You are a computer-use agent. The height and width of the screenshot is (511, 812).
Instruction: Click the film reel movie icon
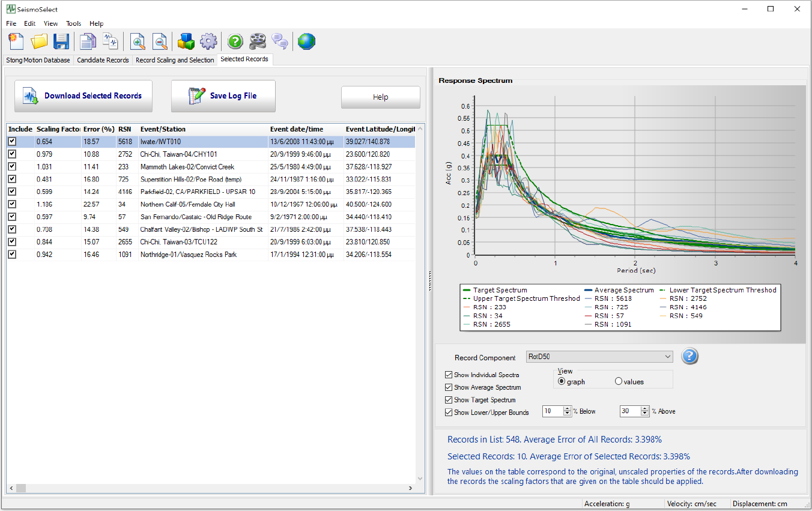click(258, 41)
